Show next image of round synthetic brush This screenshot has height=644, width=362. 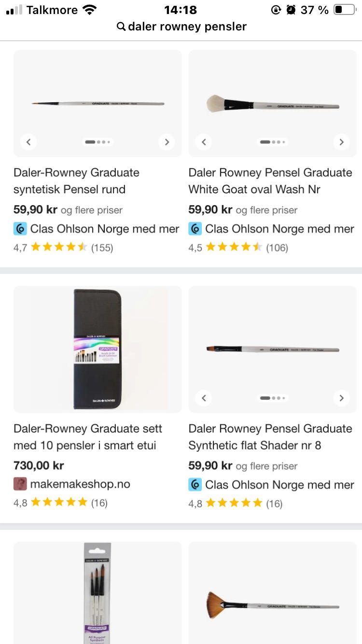[167, 142]
